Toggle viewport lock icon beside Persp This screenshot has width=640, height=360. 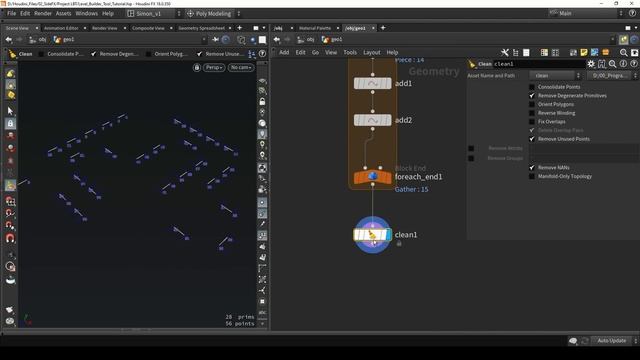coord(197,67)
